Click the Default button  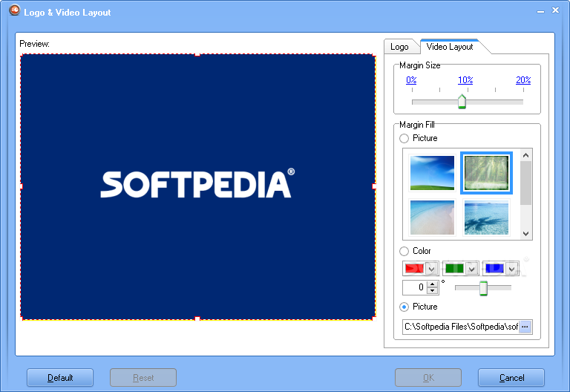tap(60, 378)
